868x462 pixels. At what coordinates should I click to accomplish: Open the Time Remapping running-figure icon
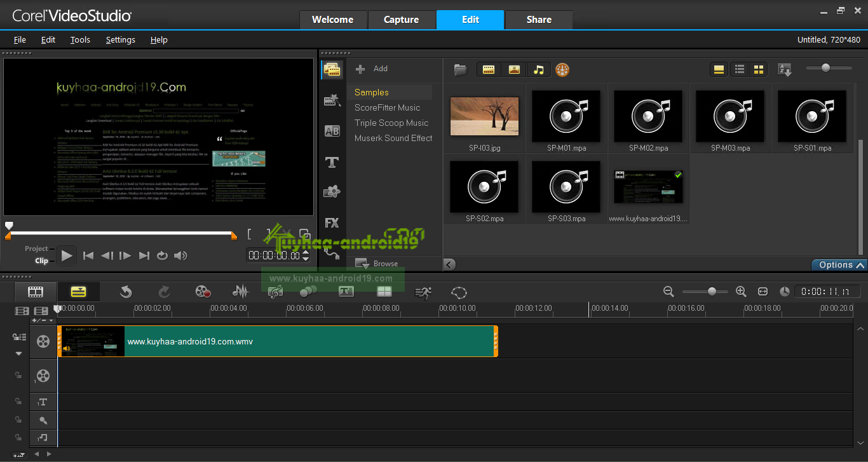click(423, 292)
